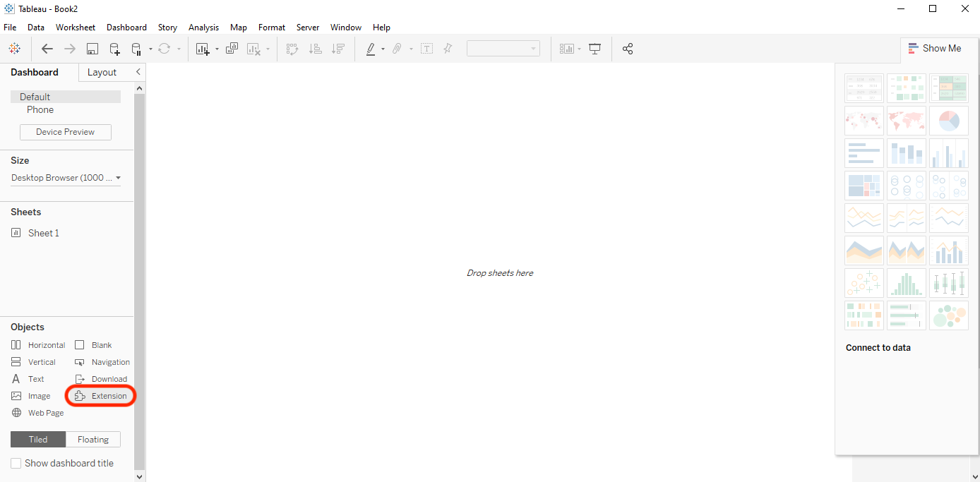Open the Analysis menu
This screenshot has height=482, width=980.
pos(203,28)
